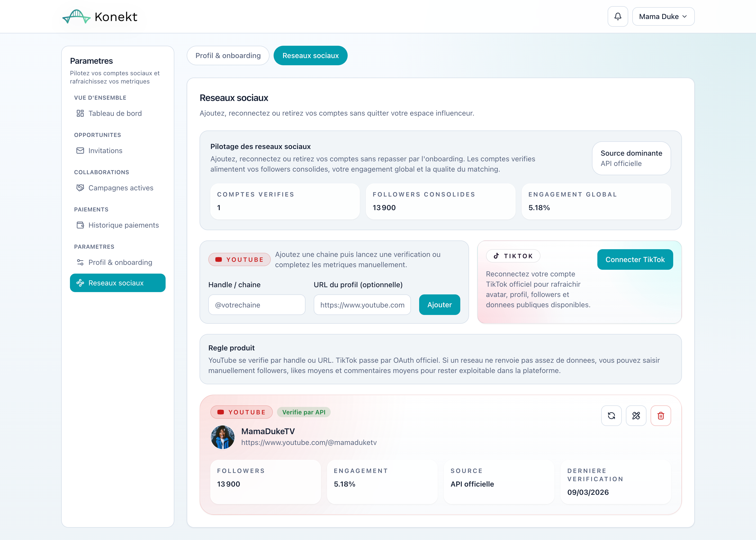
Task: Open the Mama Duke account dropdown
Action: point(663,16)
